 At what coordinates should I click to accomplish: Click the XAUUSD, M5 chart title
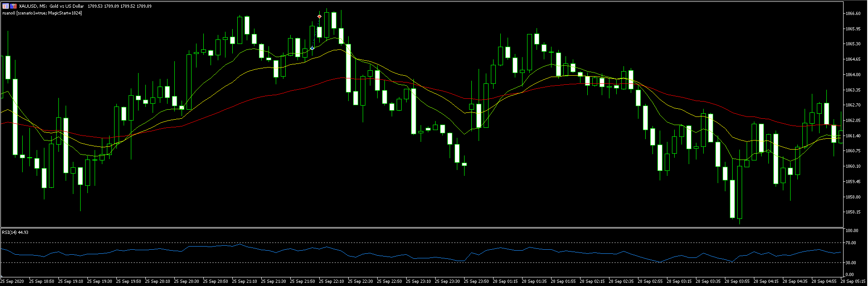[x=51, y=6]
